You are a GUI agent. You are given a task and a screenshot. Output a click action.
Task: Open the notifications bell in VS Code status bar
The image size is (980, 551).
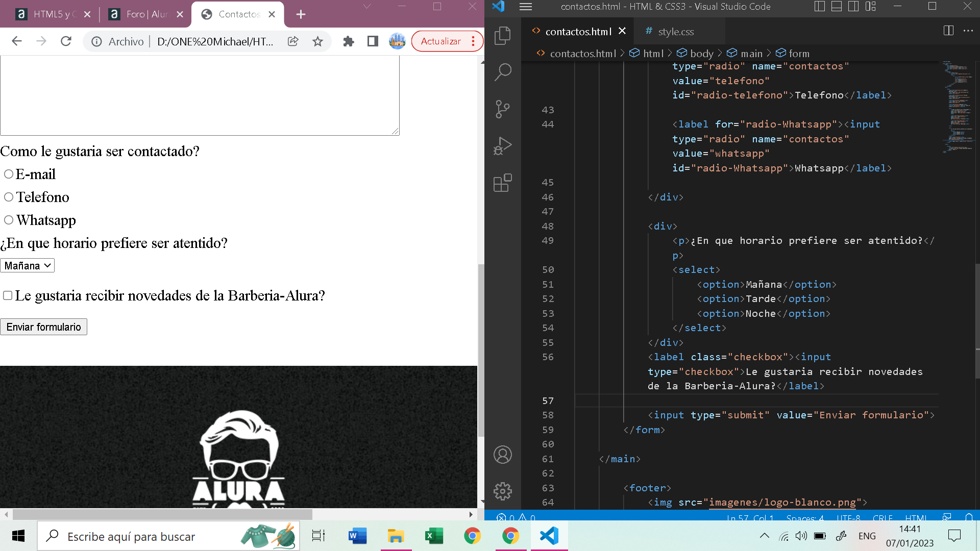(969, 517)
